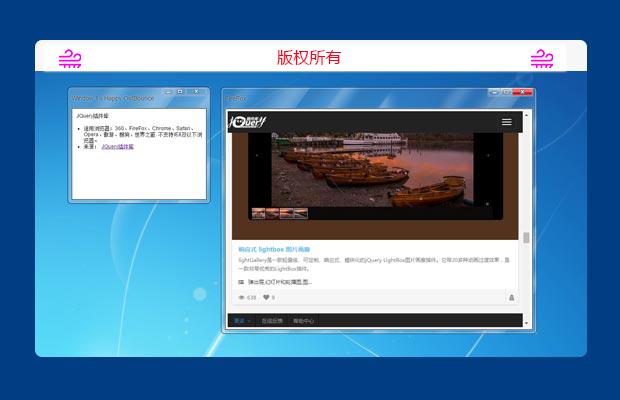Open the underlined JQuery插件库 link in Window 1

(117, 147)
